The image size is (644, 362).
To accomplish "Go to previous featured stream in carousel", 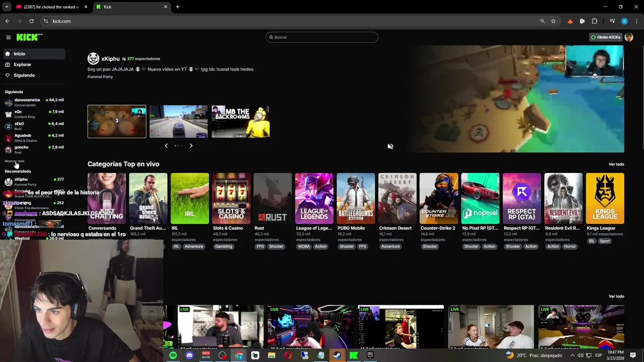I will point(166,146).
